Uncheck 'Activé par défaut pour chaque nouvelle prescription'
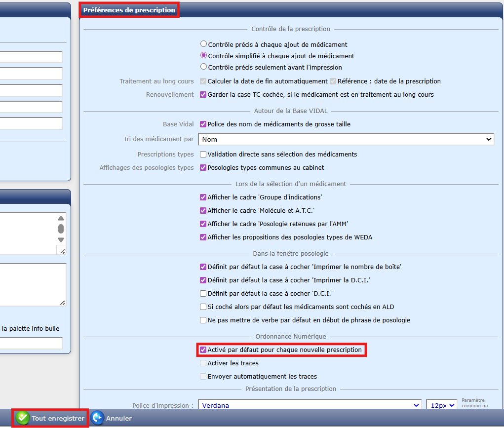This screenshot has width=504, height=428. coord(203,350)
